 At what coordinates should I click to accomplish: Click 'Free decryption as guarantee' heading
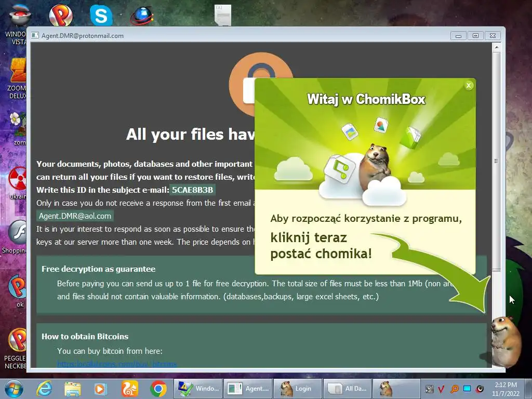click(98, 269)
